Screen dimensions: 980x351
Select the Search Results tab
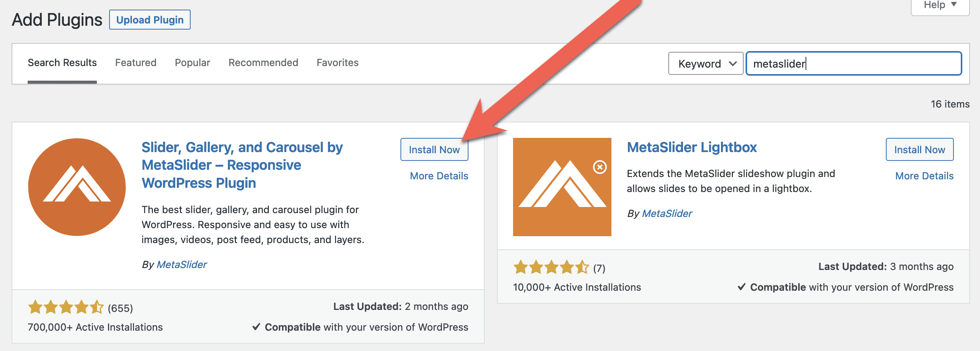[x=62, y=63]
